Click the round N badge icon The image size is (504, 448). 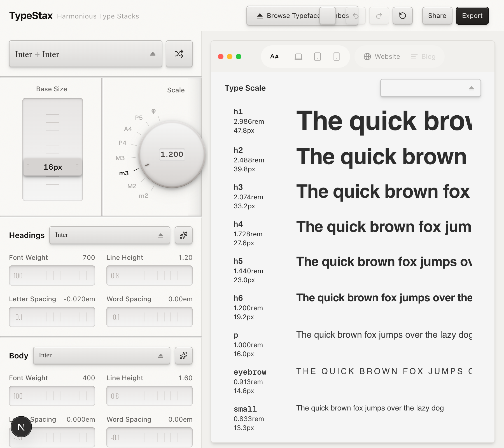pos(21,427)
